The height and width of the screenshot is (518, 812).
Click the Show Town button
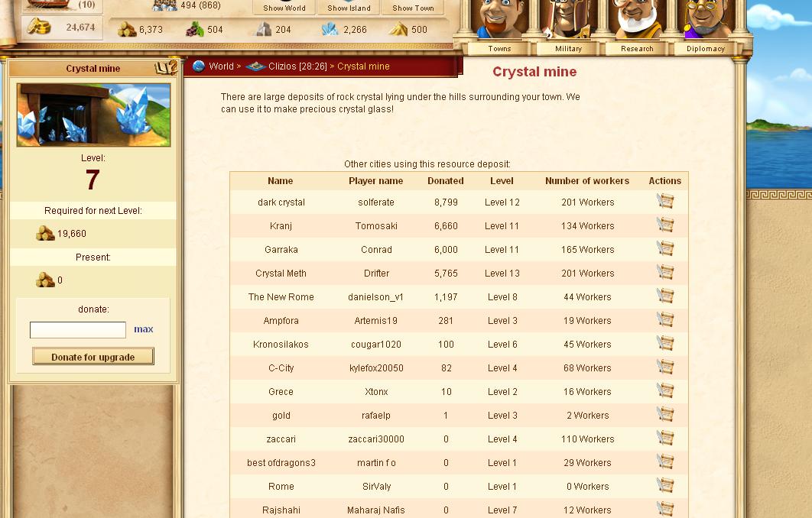coord(413,7)
